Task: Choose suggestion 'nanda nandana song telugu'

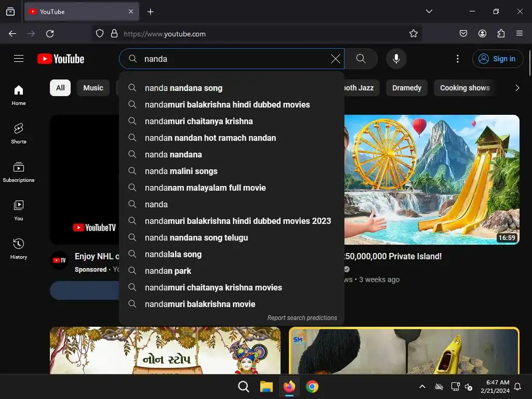Action: (x=232, y=237)
